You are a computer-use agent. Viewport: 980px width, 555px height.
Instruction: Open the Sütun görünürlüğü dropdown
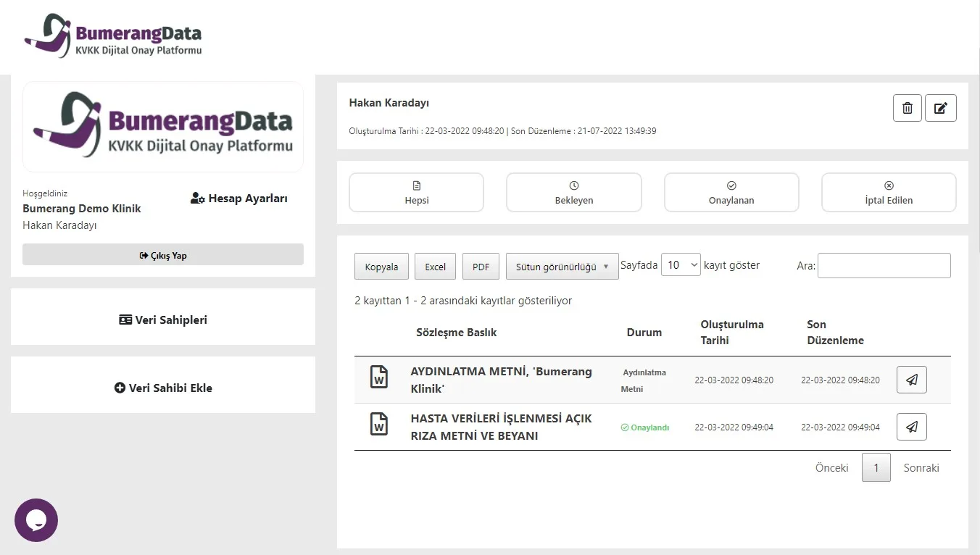562,267
